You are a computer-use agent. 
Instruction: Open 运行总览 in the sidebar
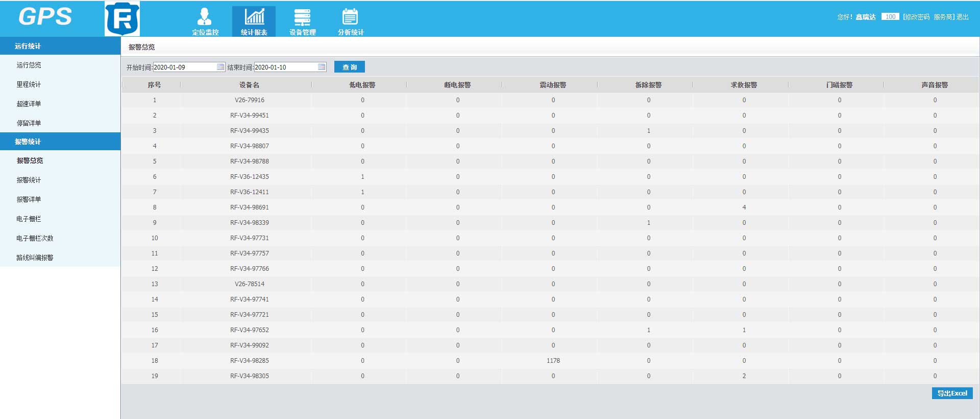29,65
